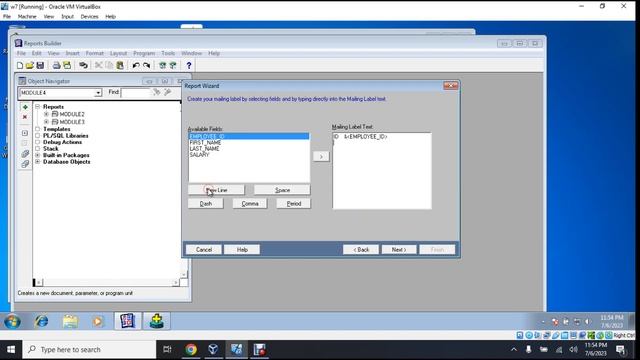Click the first green icon after Redo
This screenshot has width=640, height=360.
(x=162, y=65)
